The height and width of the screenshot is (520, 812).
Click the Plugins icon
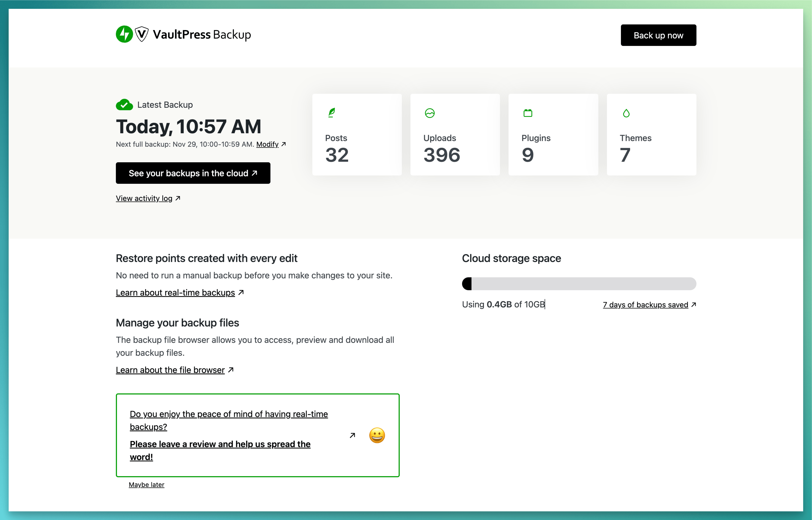[x=528, y=113]
